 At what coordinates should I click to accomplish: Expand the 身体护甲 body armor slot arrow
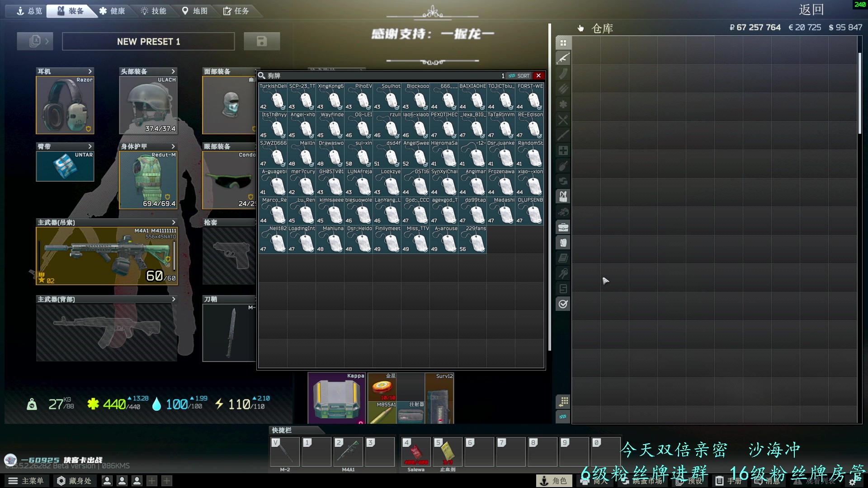click(x=173, y=146)
